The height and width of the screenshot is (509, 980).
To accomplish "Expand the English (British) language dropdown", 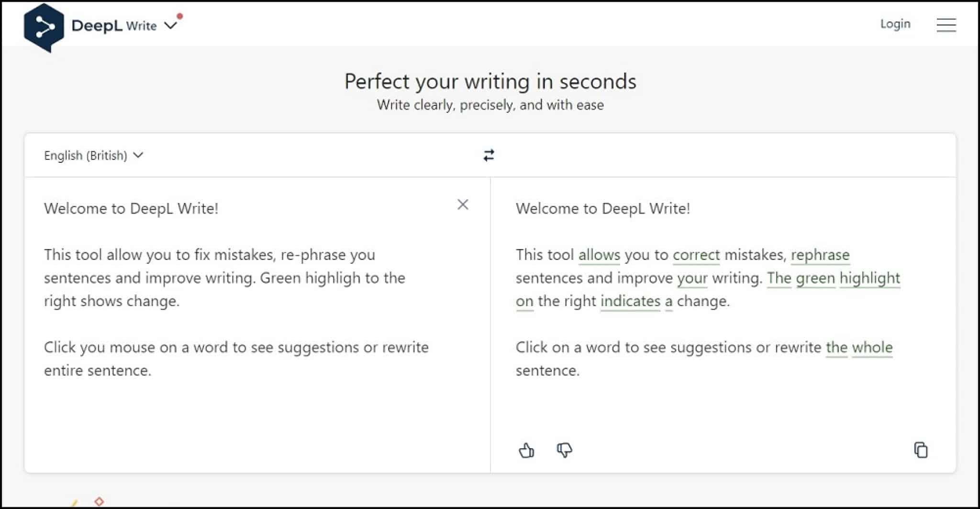I will pyautogui.click(x=93, y=156).
